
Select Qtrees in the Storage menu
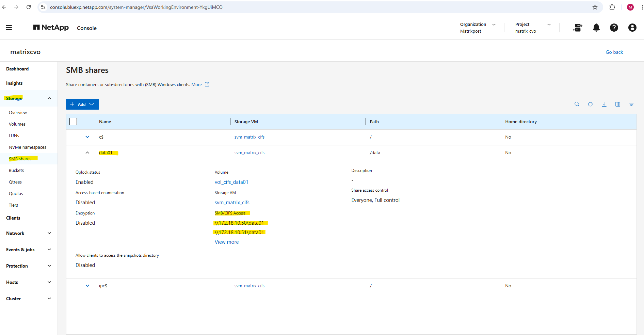pyautogui.click(x=15, y=182)
